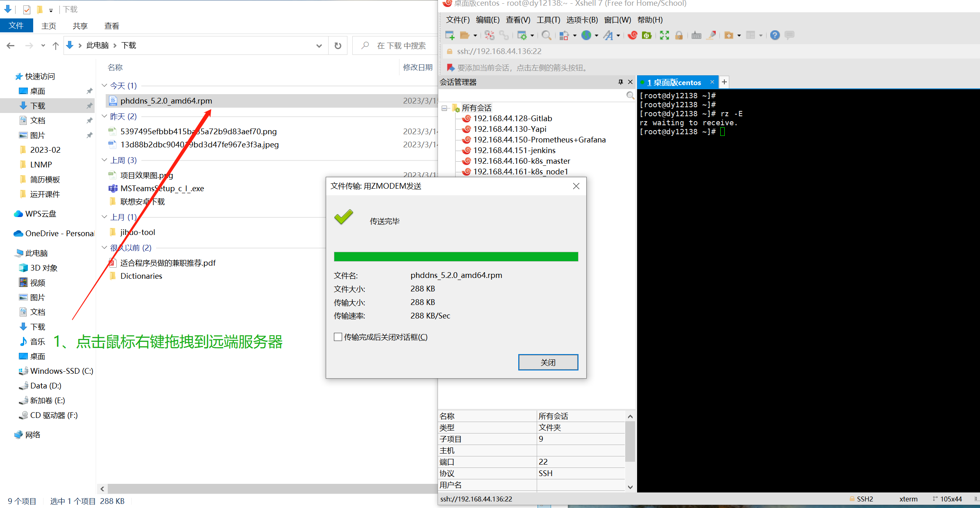Open font dropdown arrow in Xshell toolbar
980x508 pixels.
pos(618,36)
